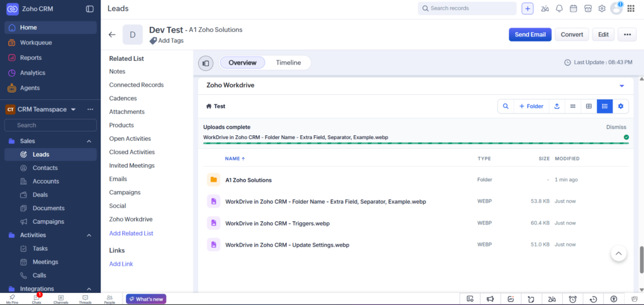The width and height of the screenshot is (644, 305).
Task: Switch WorkDrive to list view
Action: click(605, 106)
